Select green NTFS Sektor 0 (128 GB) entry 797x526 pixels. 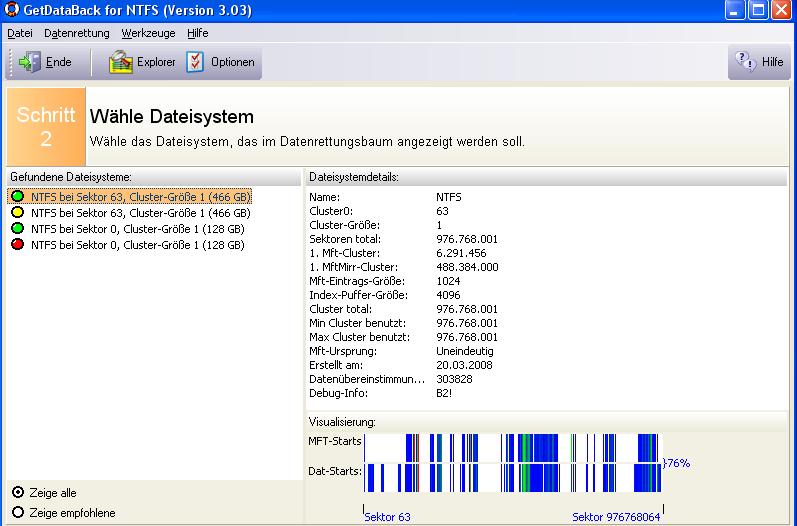click(127, 229)
